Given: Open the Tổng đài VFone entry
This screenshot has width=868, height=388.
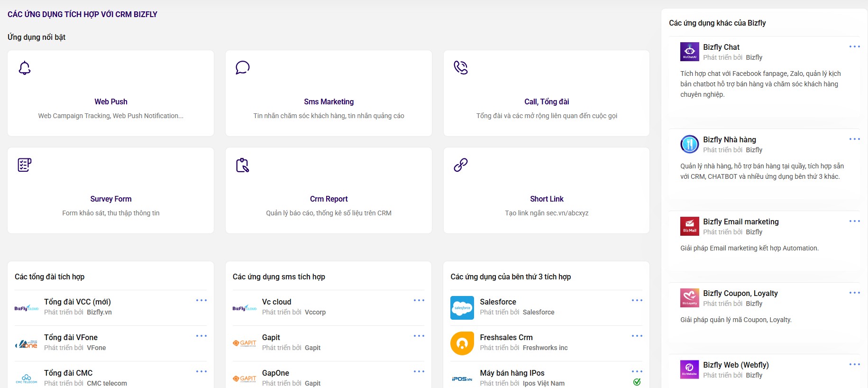Looking at the screenshot, I should (71, 337).
